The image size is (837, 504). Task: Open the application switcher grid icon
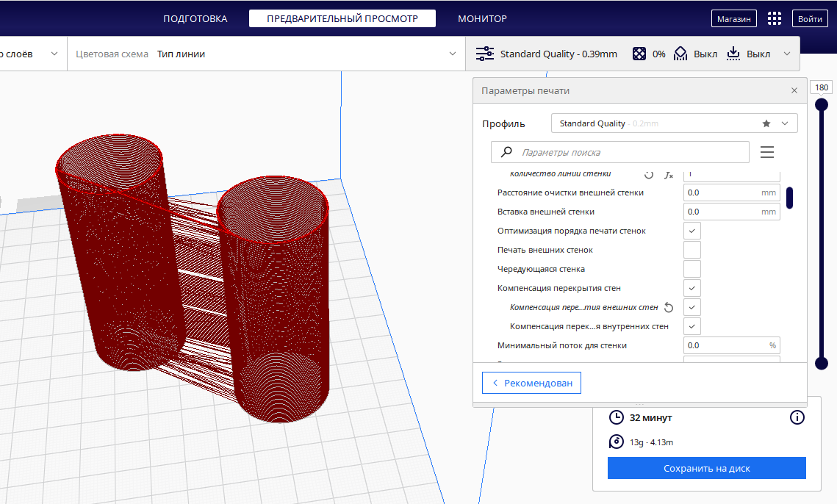click(775, 19)
